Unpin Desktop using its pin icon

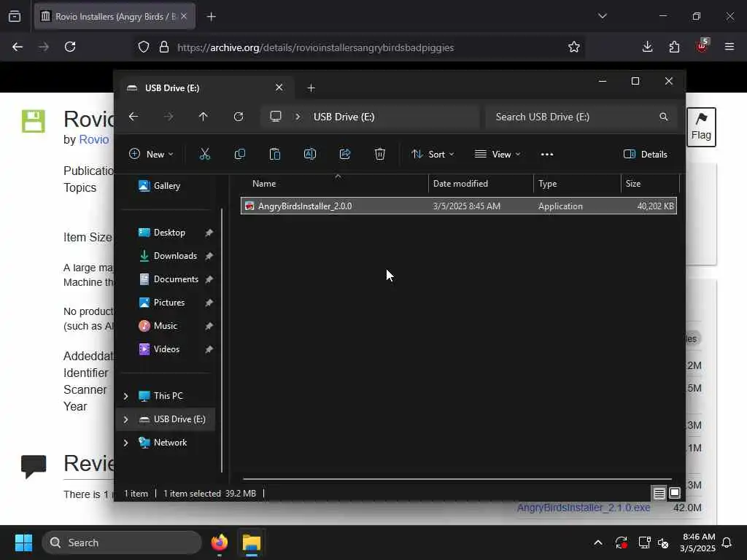209,233
